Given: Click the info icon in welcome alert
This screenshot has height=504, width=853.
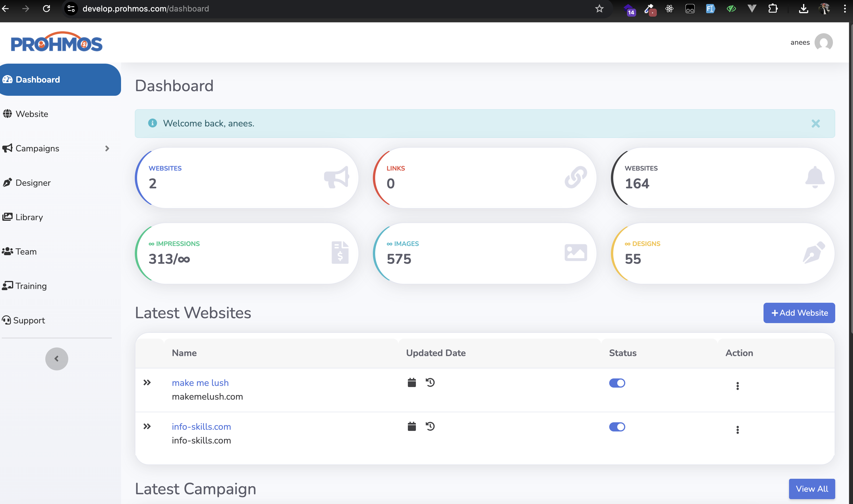Looking at the screenshot, I should pos(153,123).
